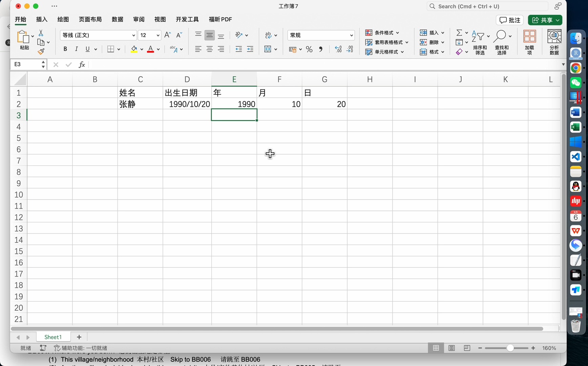Switch to 页面布局 ribbon tab
Image resolution: width=588 pixels, height=366 pixels.
90,19
